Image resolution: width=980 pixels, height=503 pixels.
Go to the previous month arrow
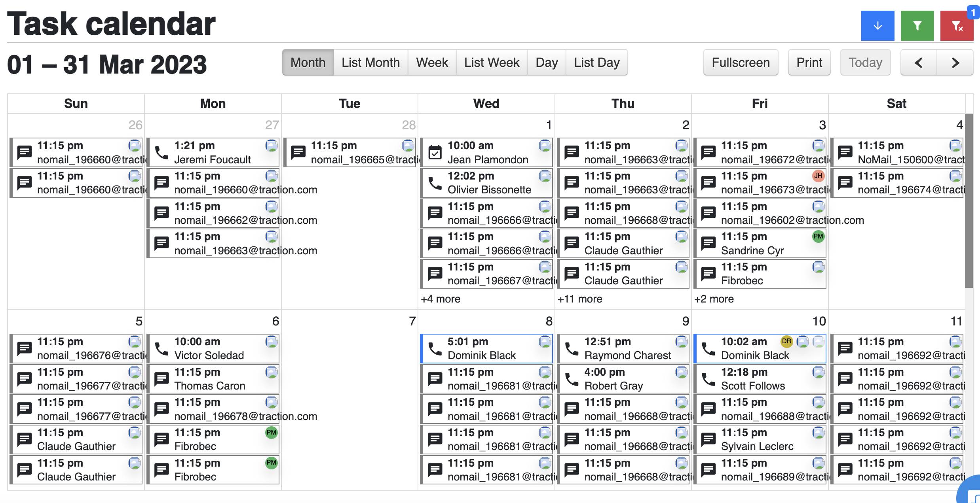pyautogui.click(x=918, y=62)
